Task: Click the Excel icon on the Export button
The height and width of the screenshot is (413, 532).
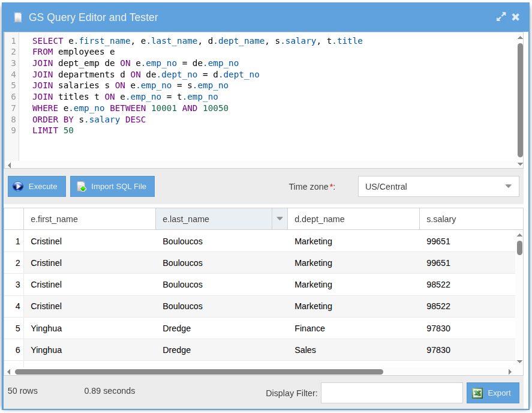Action: tap(477, 393)
